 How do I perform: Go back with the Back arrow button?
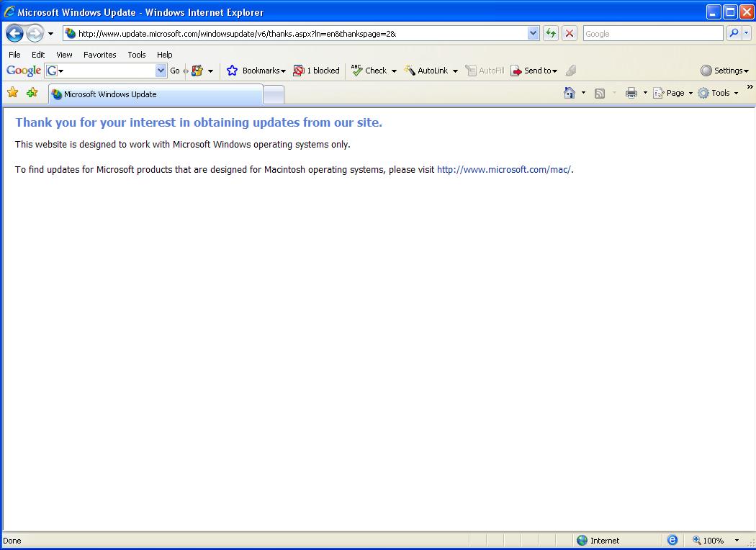pos(15,33)
